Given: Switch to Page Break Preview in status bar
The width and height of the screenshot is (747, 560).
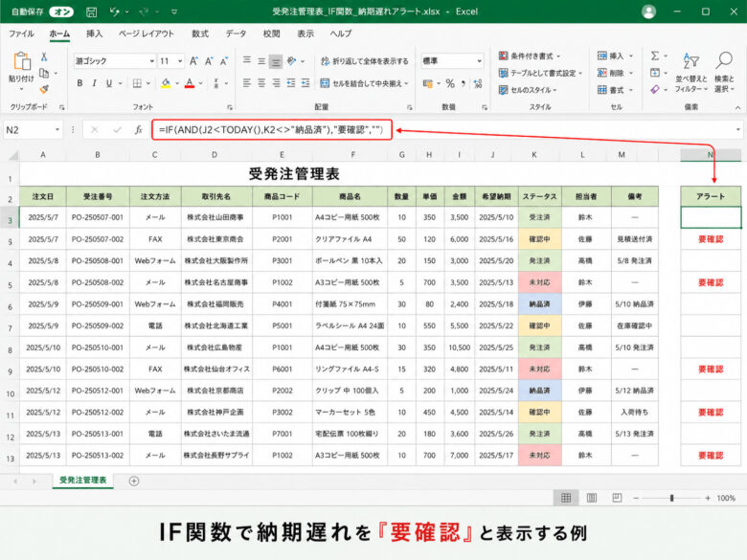Looking at the screenshot, I should click(x=617, y=498).
